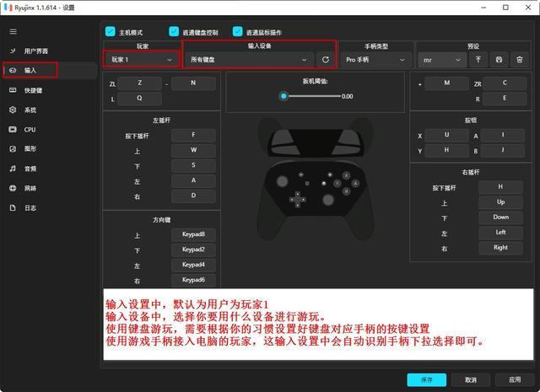
Task: Click the 取消 cancel button
Action: [x=471, y=380]
